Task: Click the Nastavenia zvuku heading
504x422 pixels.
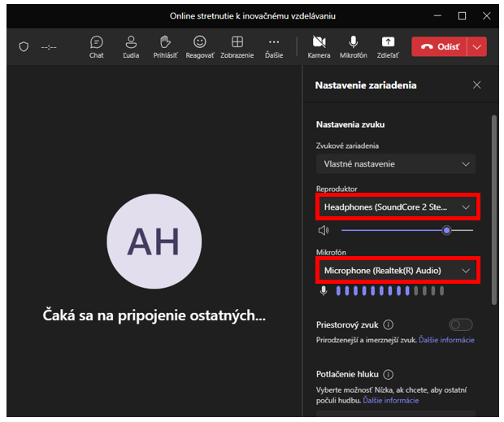Action: pos(350,124)
